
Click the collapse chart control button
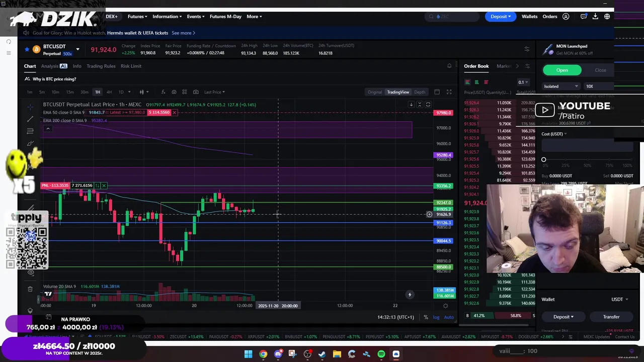(420, 105)
